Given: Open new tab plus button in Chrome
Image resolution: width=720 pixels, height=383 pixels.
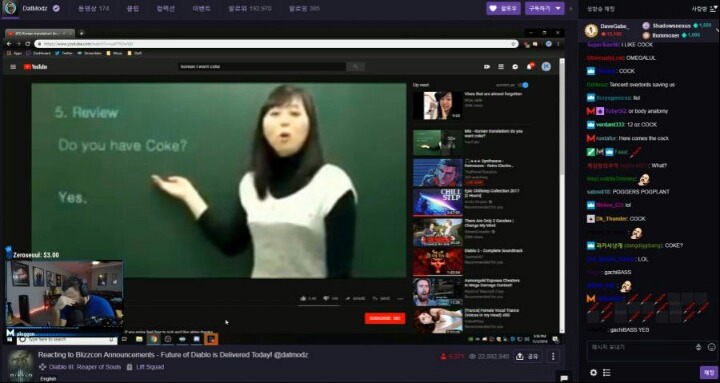Looking at the screenshot, I should [x=81, y=33].
